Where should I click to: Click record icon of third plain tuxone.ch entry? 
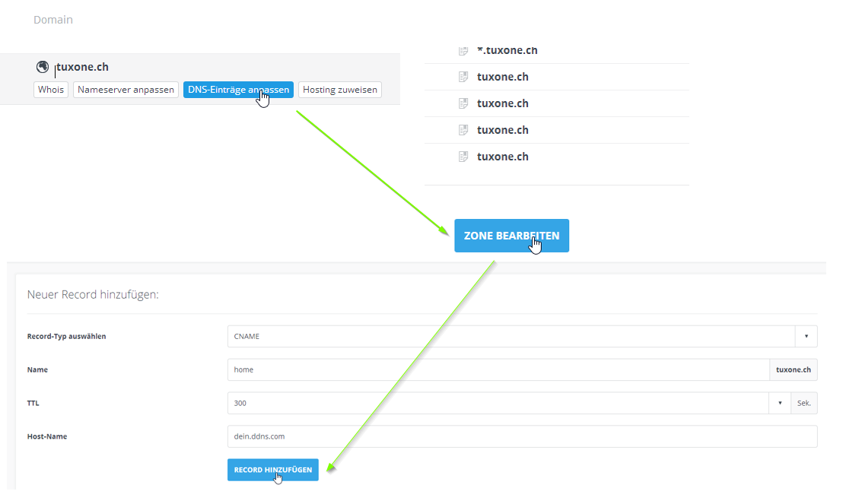pos(463,130)
